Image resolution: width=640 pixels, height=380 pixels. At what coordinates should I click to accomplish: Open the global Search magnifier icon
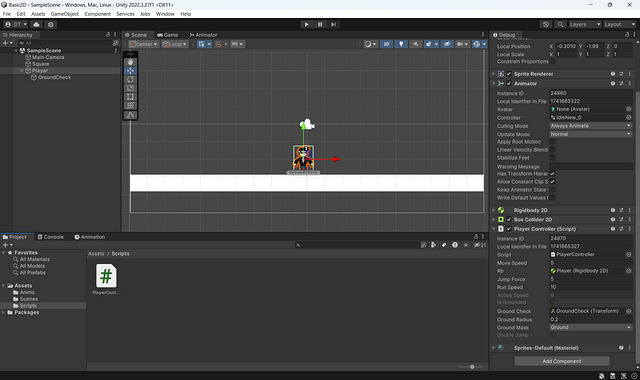(x=560, y=24)
